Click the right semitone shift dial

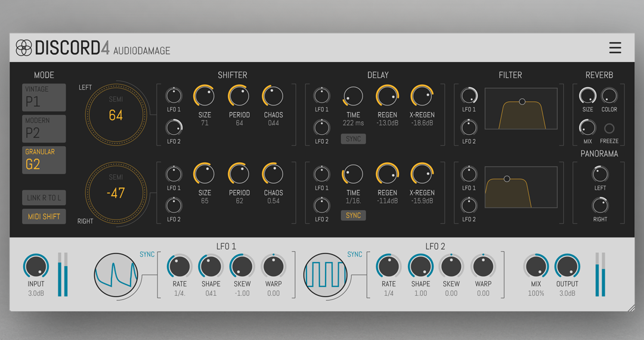pos(116,192)
